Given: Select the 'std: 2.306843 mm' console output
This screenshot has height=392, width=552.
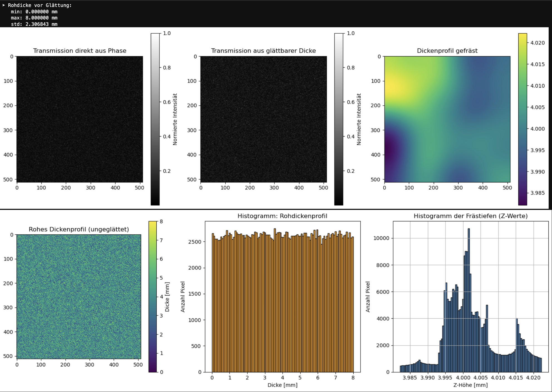Looking at the screenshot, I should pos(34,24).
